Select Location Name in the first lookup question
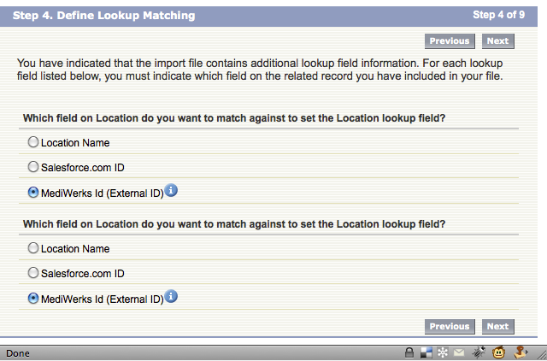The width and height of the screenshot is (547, 361). click(x=33, y=142)
